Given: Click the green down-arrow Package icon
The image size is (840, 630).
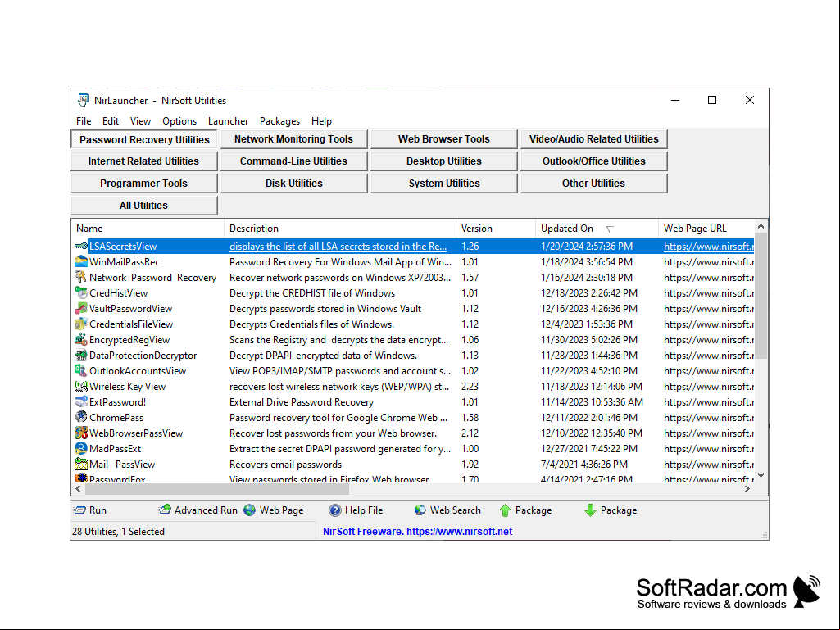Looking at the screenshot, I should (x=590, y=510).
